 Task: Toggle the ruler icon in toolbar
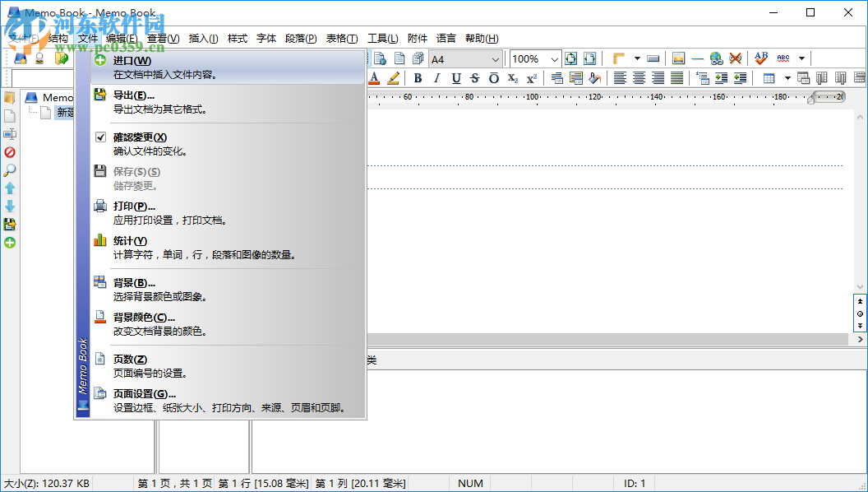619,58
